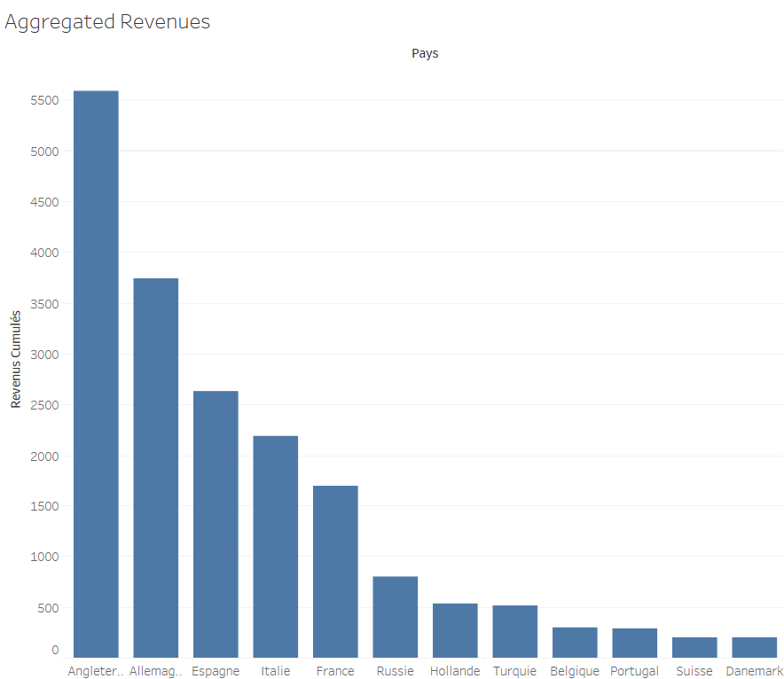784x679 pixels.
Task: Click the 5500 tick on the y-axis
Action: click(x=43, y=100)
